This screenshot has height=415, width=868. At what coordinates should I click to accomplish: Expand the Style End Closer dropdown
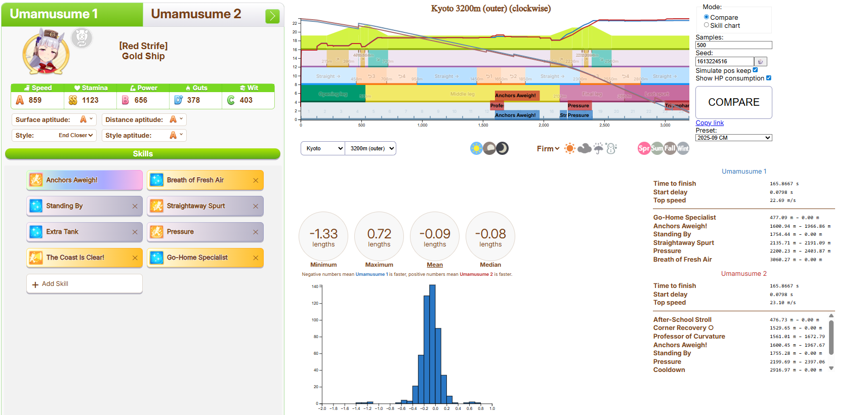(x=76, y=135)
